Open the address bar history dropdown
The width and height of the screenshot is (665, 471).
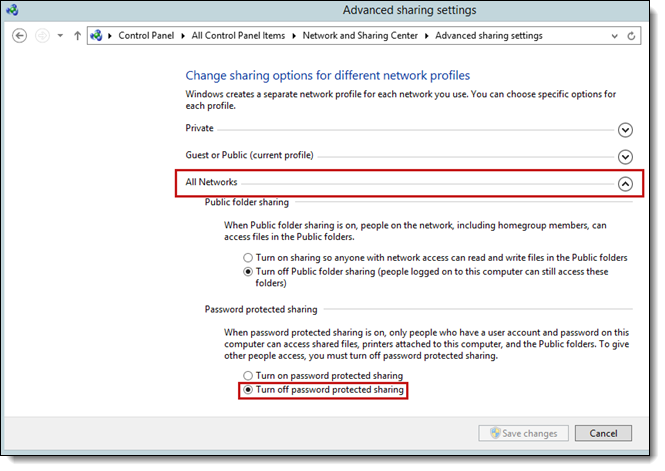[x=615, y=36]
